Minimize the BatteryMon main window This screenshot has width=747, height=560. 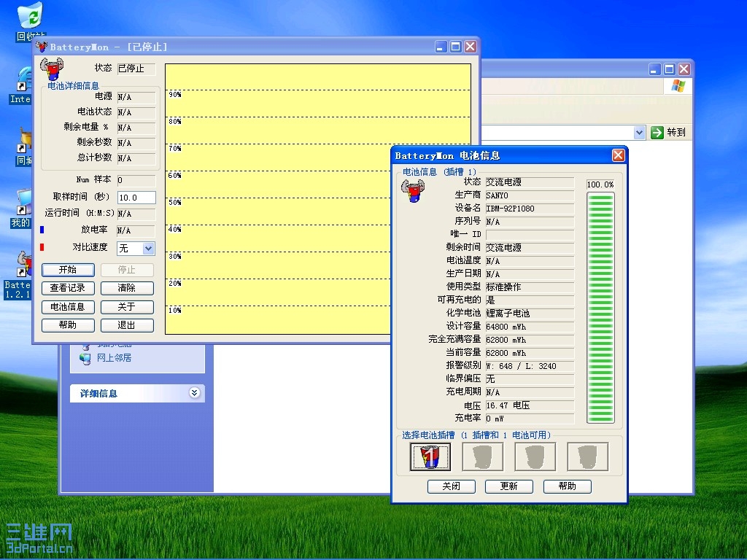441,47
